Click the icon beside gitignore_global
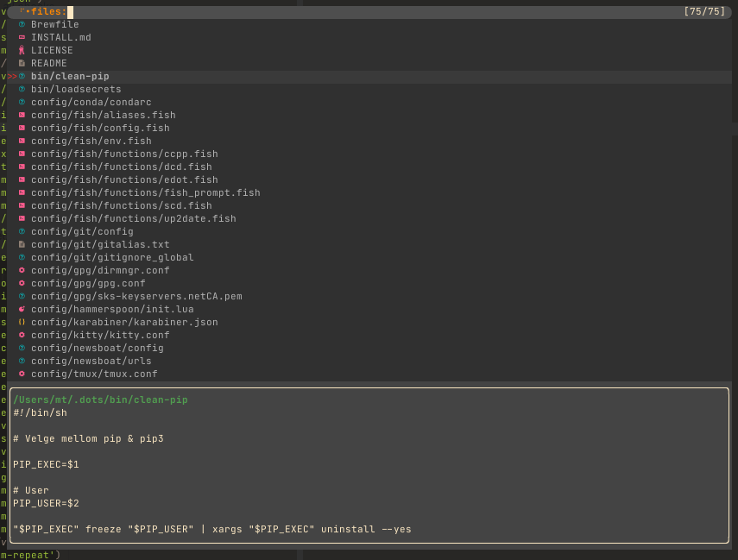738x560 pixels. tap(22, 257)
